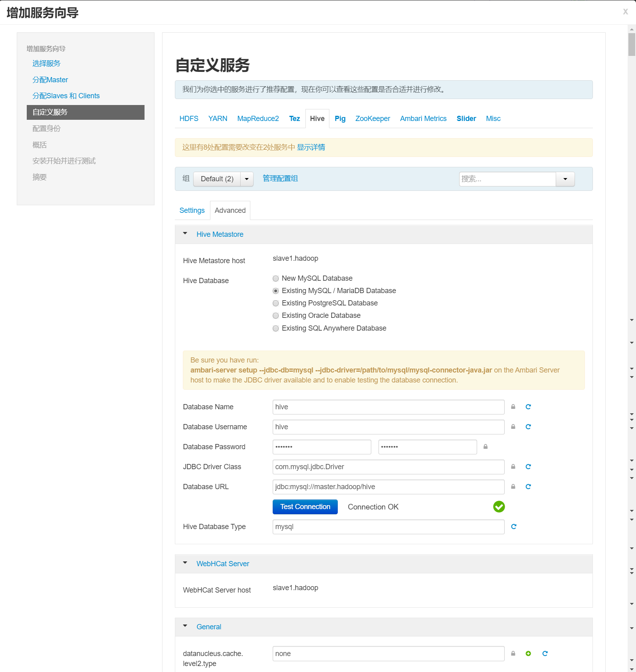Click the Test Connection button
This screenshot has width=636, height=672.
305,507
